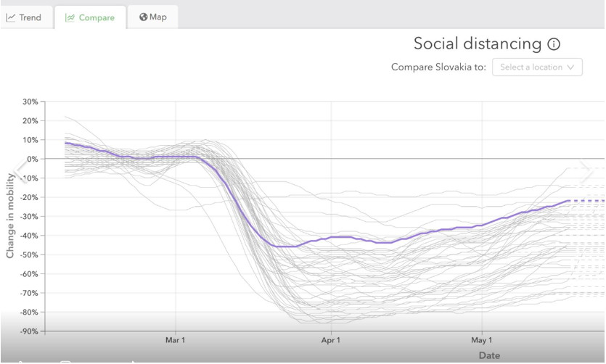The image size is (606, 364).
Task: Open the Map tab
Action: pos(152,17)
